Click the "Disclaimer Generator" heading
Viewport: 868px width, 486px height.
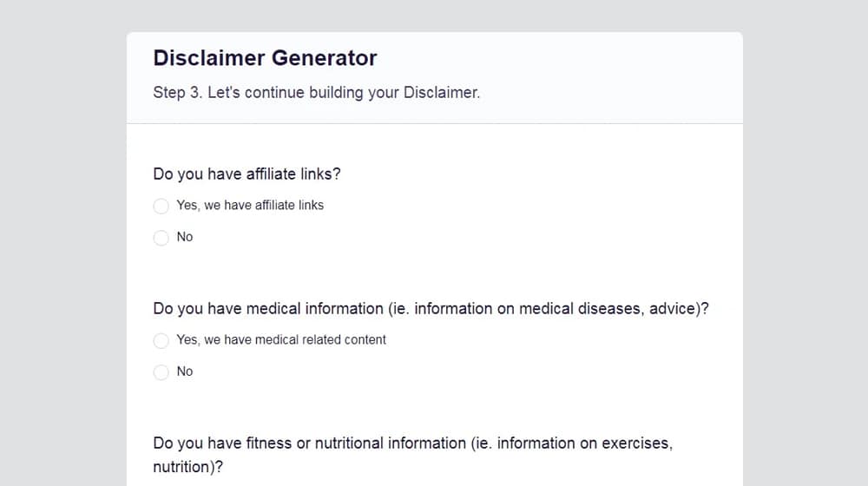tap(265, 58)
